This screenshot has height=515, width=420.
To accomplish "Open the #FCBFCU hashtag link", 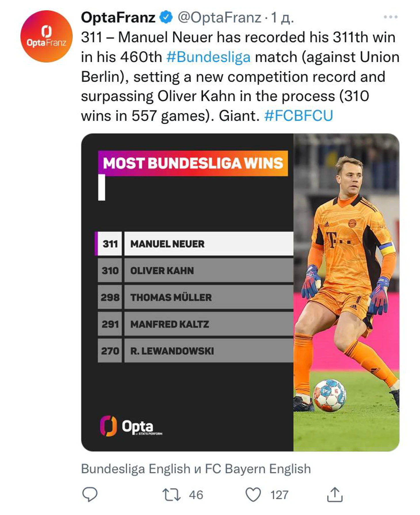I will (298, 116).
